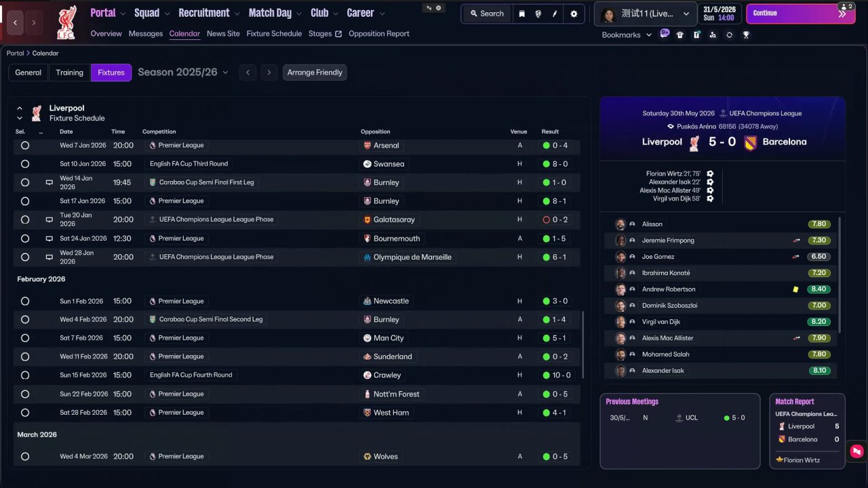Switch to the General calendar tab
Screen dimensions: 868x488
pos(28,73)
